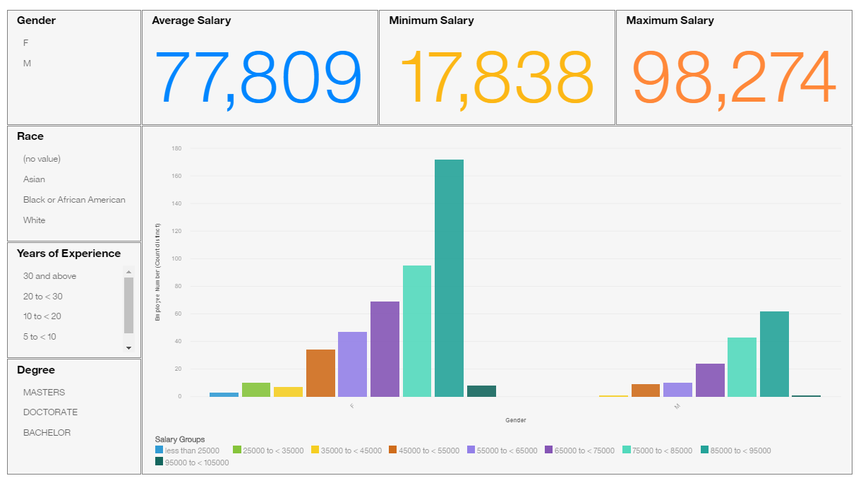Click the Years of Experience scroll up arrow

coord(128,271)
